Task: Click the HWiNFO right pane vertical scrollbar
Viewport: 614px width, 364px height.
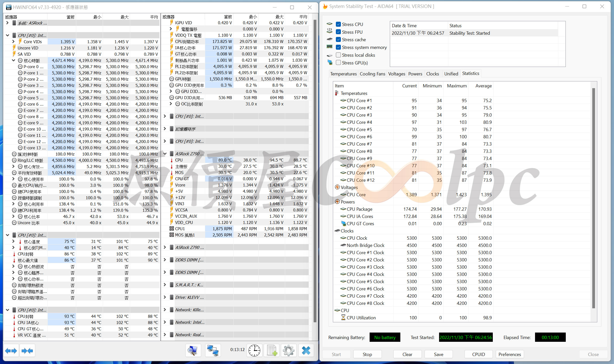Action: click(315, 171)
